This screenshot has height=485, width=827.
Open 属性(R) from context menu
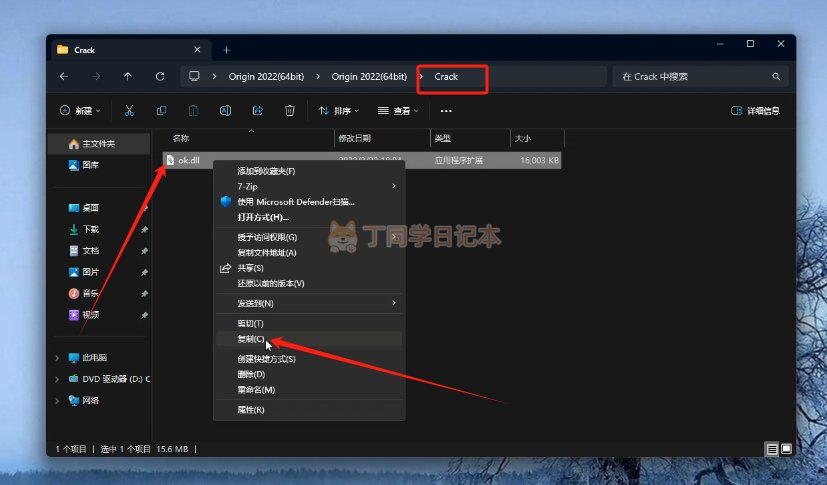pos(309,410)
